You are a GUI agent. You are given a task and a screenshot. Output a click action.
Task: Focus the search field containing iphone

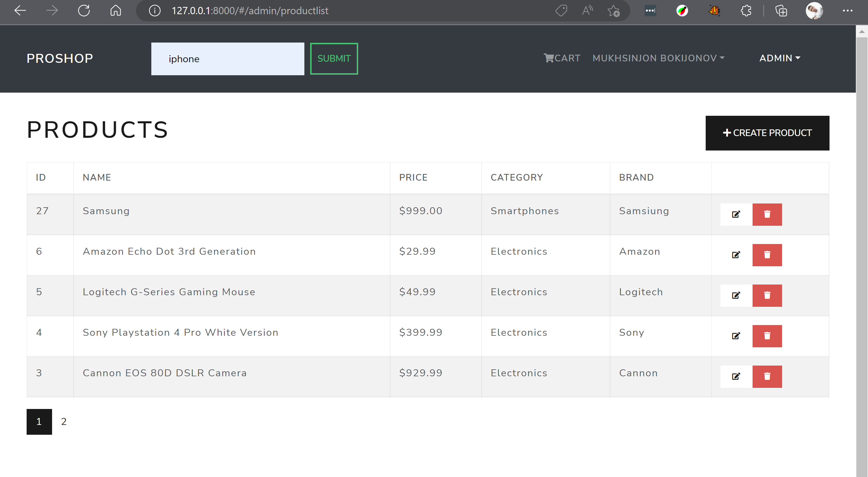point(227,59)
